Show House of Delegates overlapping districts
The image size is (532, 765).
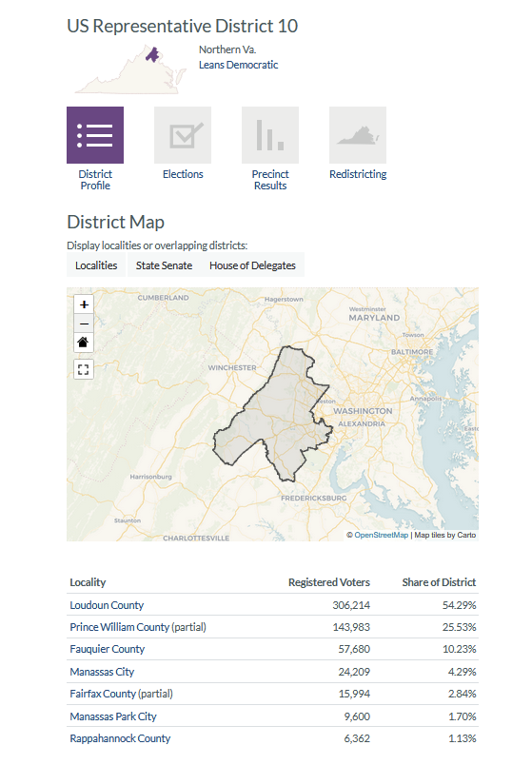(x=252, y=265)
